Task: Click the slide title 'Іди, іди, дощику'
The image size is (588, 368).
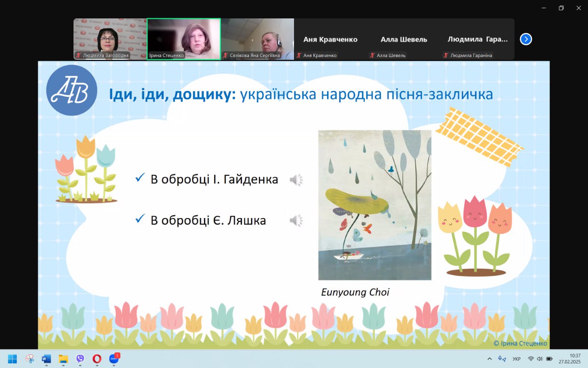Action: pyautogui.click(x=172, y=95)
